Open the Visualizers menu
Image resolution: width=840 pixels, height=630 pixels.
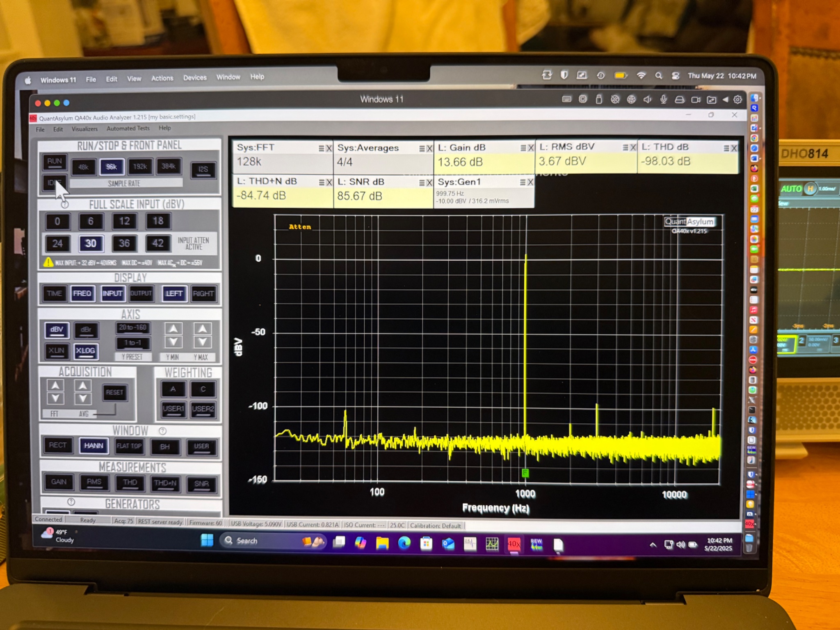84,129
